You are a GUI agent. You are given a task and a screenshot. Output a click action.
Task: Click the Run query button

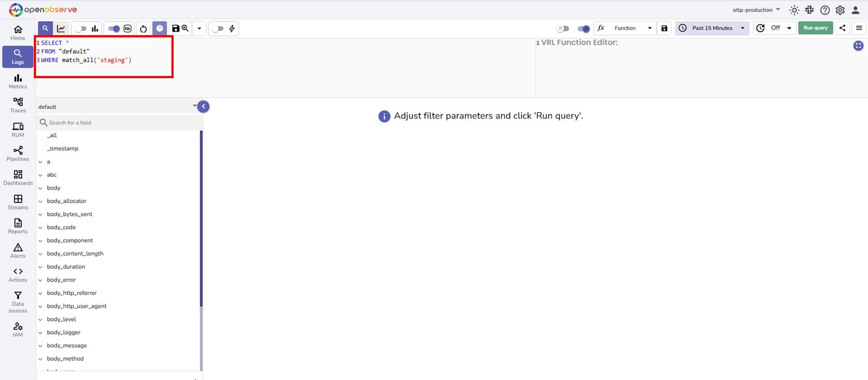pos(815,28)
